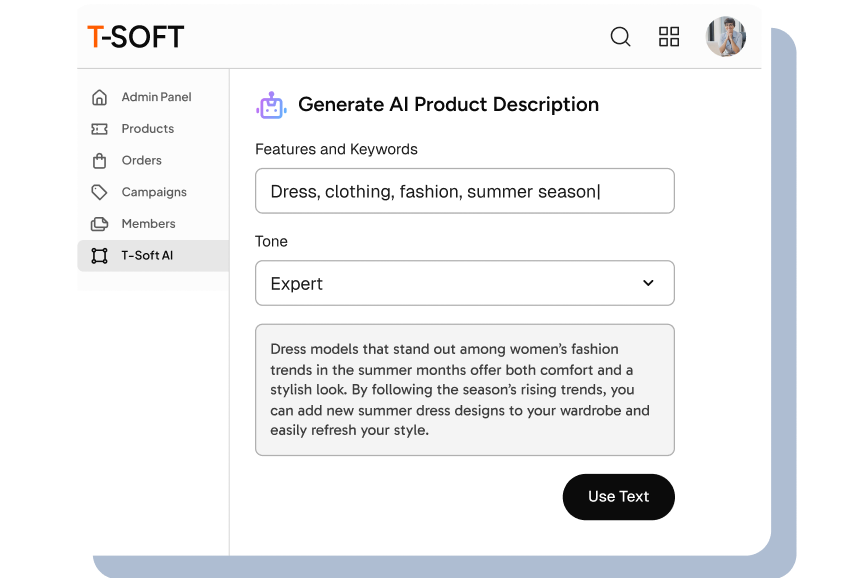Click the AI robot icon beside the title
The width and height of the screenshot is (864, 578).
coord(271,103)
